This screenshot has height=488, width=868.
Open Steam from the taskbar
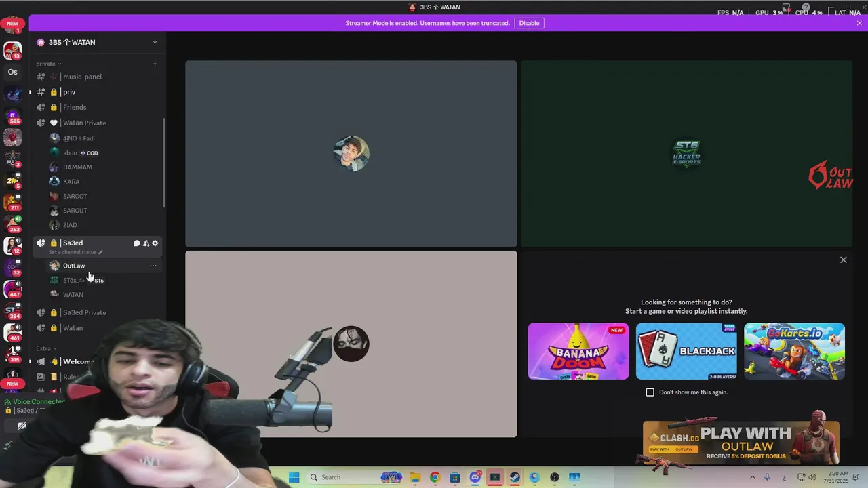515,477
